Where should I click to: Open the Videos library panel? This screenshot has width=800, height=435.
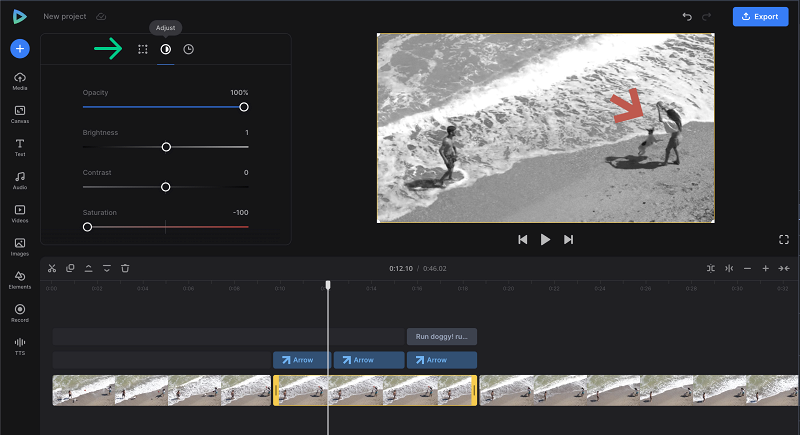tap(20, 214)
